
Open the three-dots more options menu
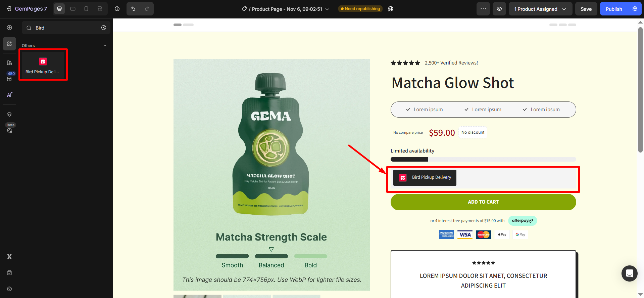(483, 9)
